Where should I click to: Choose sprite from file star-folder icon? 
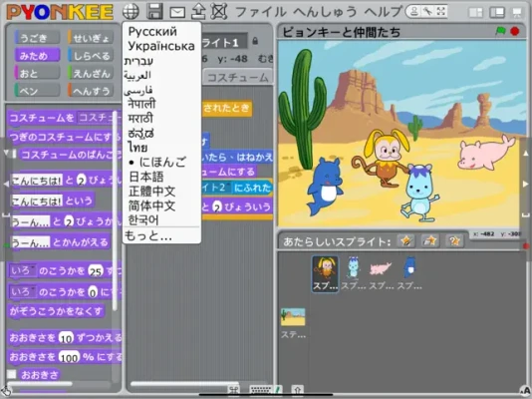coord(430,241)
